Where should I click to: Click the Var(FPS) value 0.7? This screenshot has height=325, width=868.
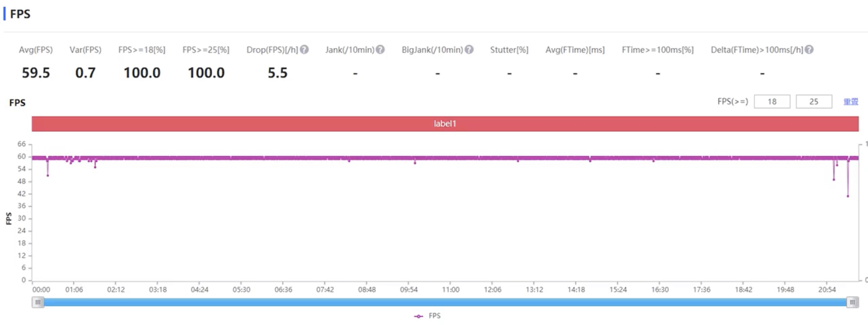click(85, 73)
